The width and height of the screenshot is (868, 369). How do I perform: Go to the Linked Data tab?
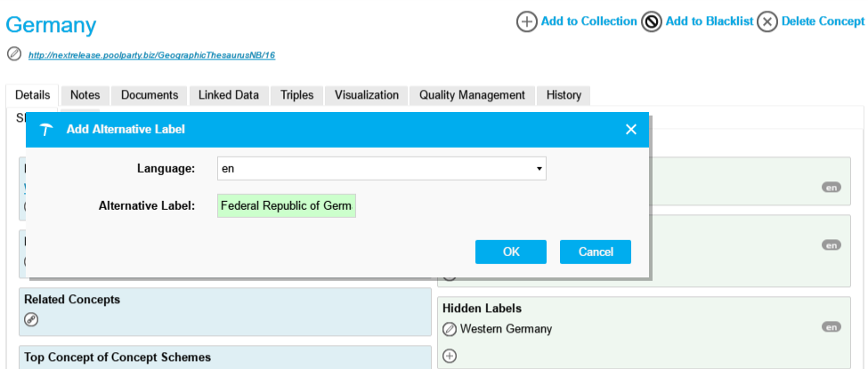pos(229,95)
